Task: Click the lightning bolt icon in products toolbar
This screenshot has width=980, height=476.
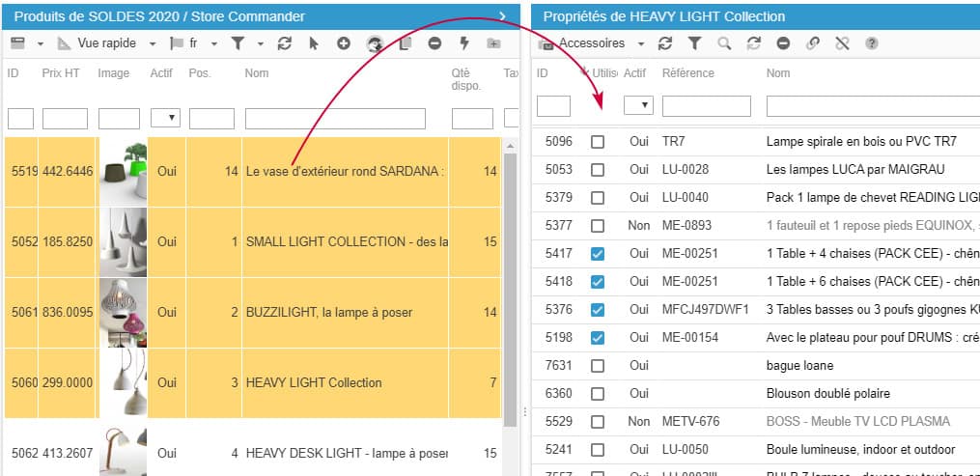Action: pos(463,43)
